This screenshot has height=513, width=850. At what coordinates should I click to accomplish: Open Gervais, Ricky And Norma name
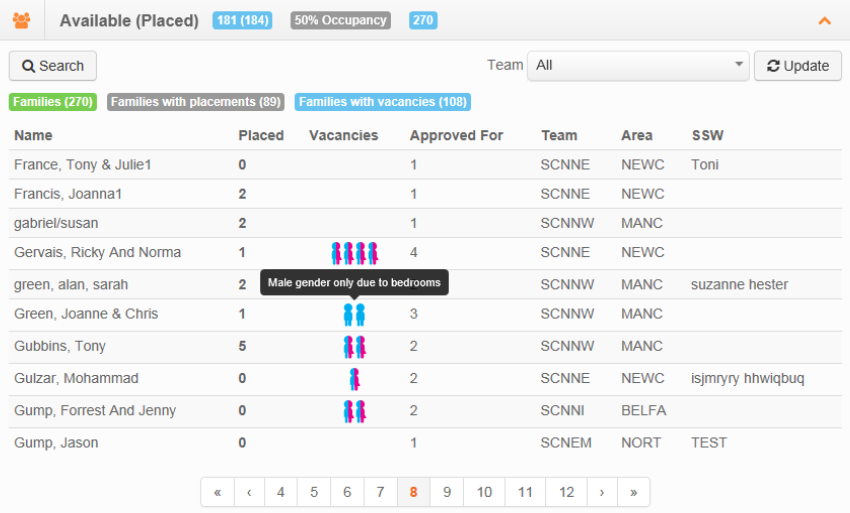(98, 253)
